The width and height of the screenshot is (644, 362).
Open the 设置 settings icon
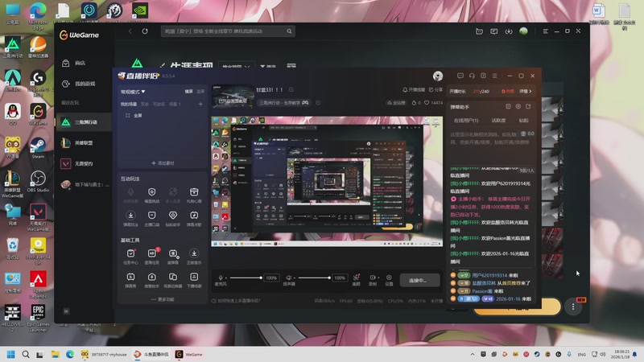click(389, 279)
